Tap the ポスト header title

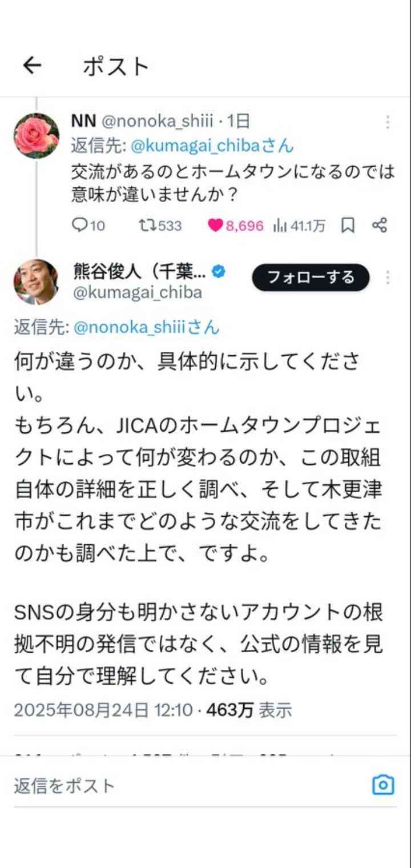[x=116, y=66]
